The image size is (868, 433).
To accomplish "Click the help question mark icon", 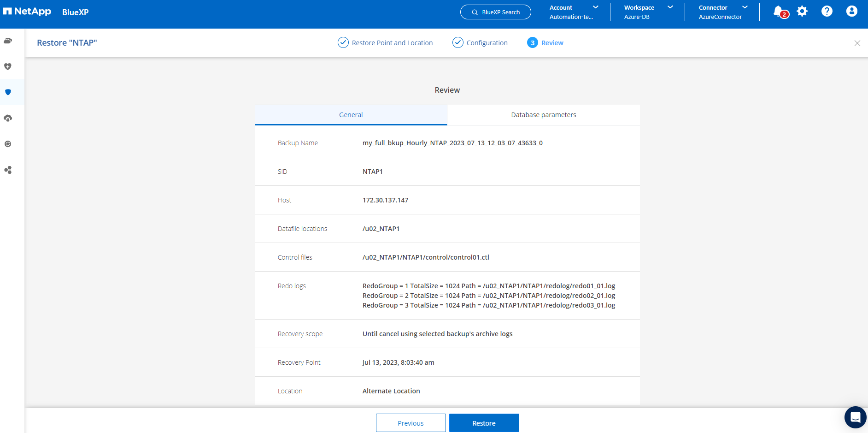I will pyautogui.click(x=827, y=12).
